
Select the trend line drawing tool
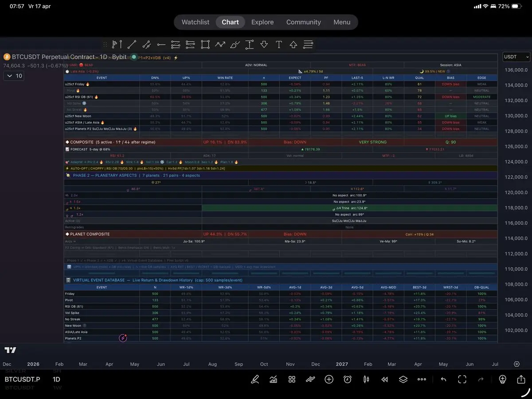pos(132,44)
